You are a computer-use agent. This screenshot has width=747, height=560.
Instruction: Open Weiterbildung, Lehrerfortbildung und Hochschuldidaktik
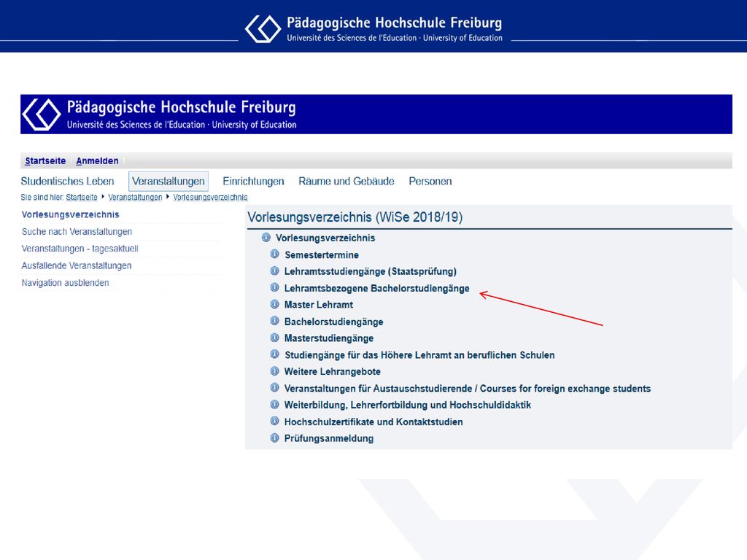click(x=407, y=405)
